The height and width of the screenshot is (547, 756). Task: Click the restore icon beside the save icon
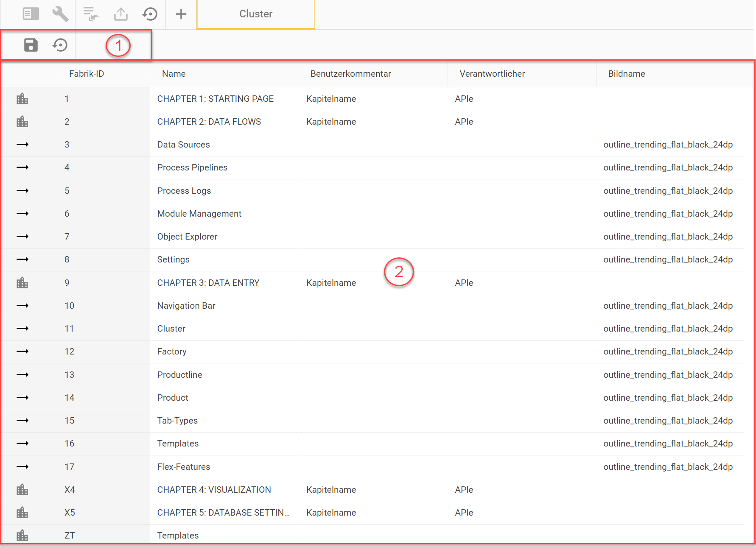pos(60,45)
